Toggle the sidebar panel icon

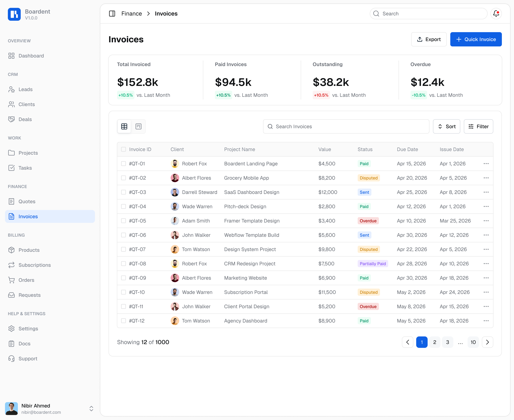point(112,14)
